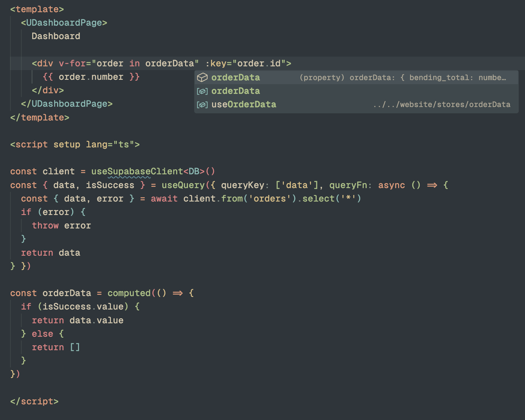Click ':key' attribute in the div tag

tap(216, 64)
